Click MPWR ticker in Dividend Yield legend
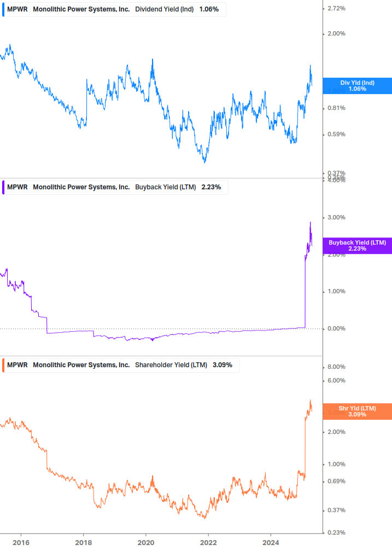The height and width of the screenshot is (550, 392). coord(17,9)
